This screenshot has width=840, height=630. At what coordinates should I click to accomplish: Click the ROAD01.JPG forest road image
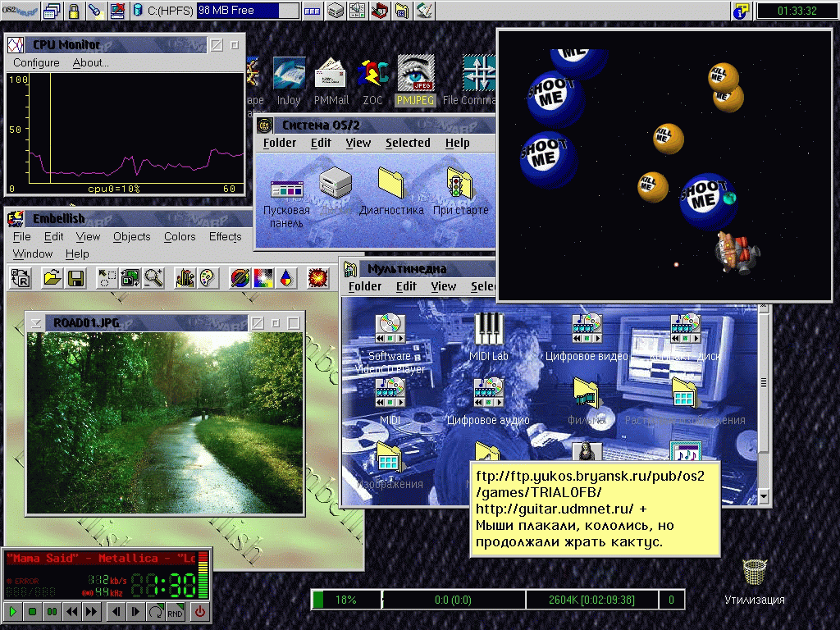165,422
